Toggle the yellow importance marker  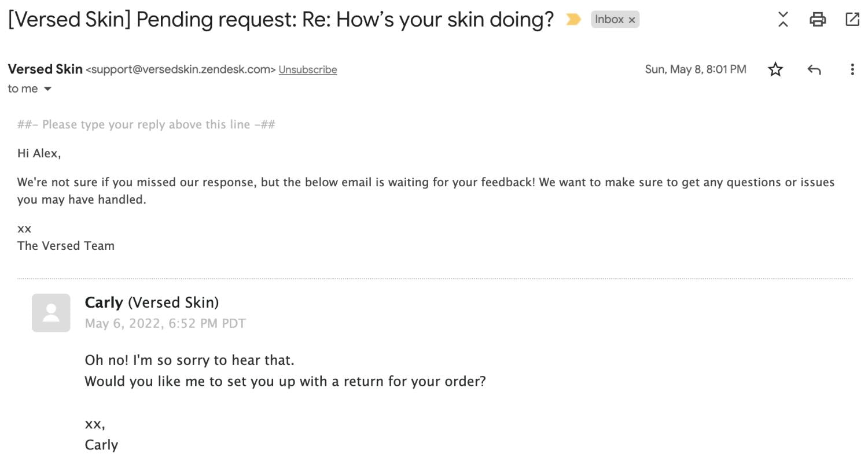click(573, 20)
